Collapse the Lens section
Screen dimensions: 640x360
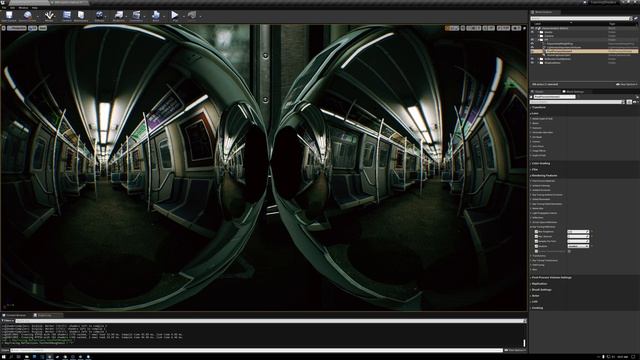535,113
